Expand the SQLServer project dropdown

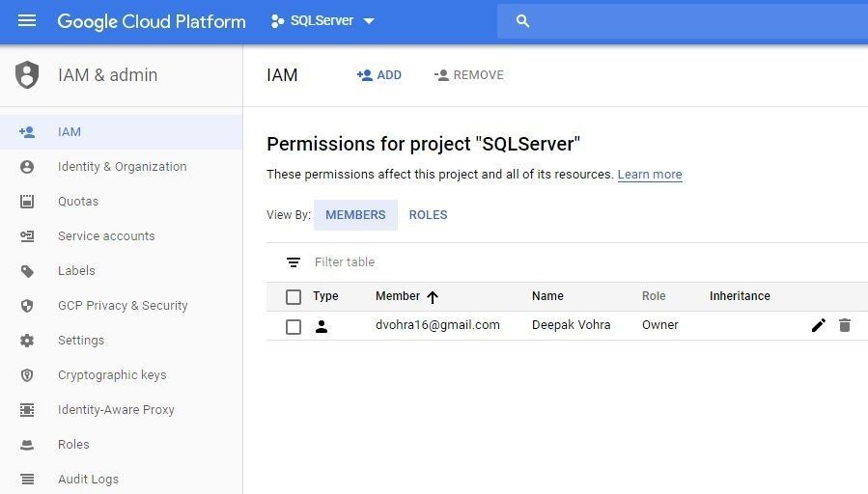[x=369, y=21]
